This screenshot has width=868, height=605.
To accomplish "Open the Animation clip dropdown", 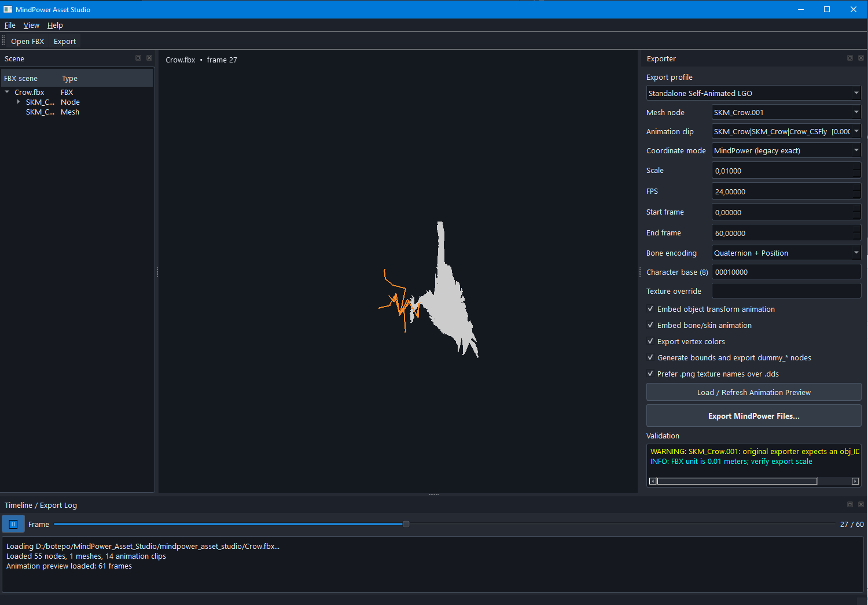I will (786, 131).
